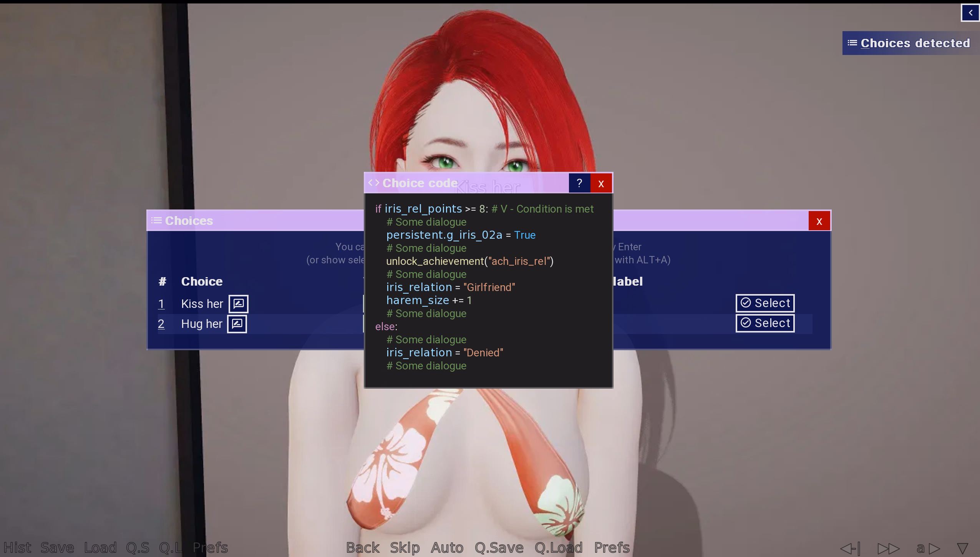Click Q.L quick load shortcut
This screenshot has height=557, width=980.
(x=171, y=547)
